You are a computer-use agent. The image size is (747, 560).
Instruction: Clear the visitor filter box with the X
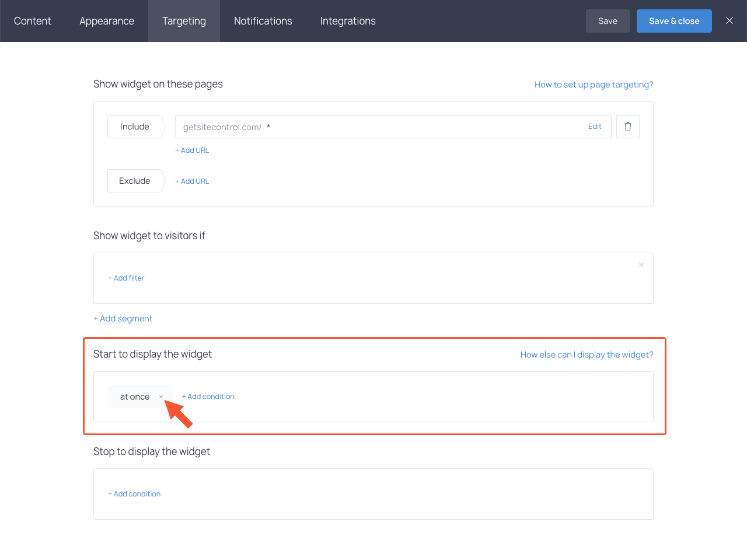tap(641, 264)
